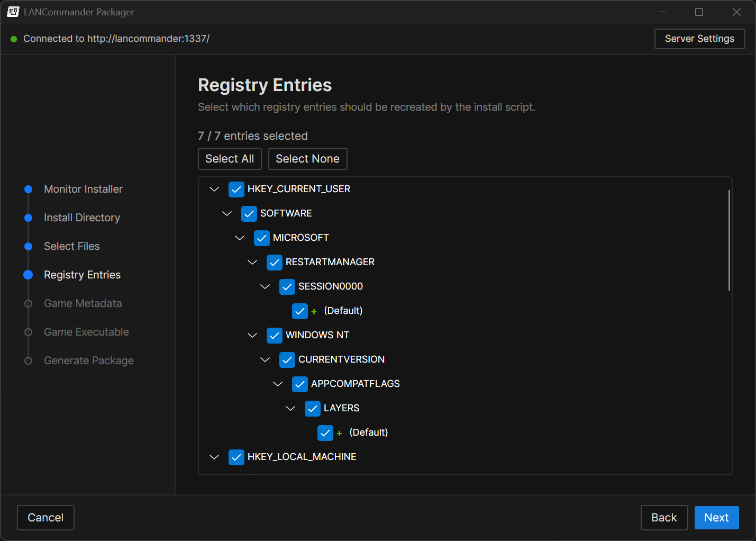Select the WINDOWS NT label
This screenshot has width=756, height=541.
[x=317, y=336]
